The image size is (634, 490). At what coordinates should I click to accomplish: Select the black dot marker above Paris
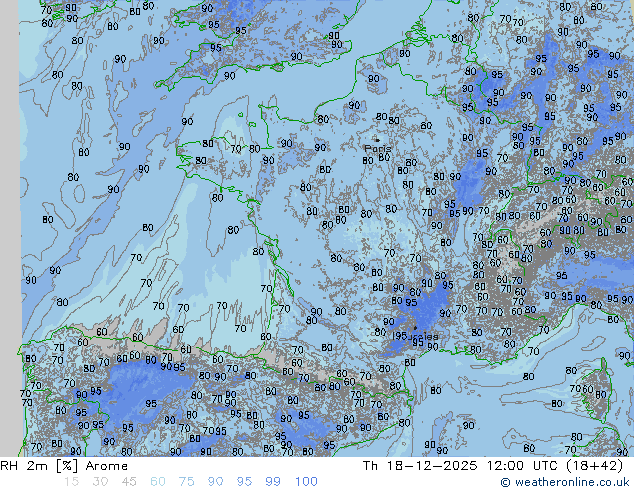click(x=377, y=140)
